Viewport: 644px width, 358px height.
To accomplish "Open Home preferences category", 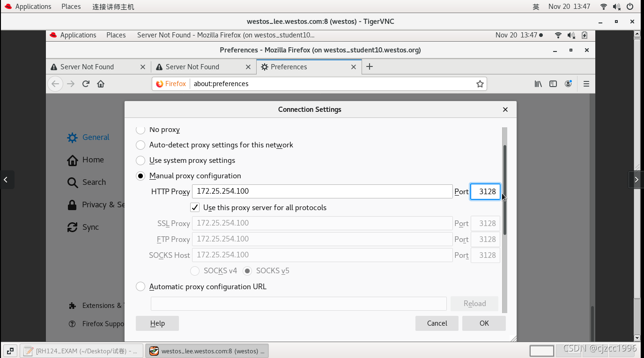I will click(86, 160).
